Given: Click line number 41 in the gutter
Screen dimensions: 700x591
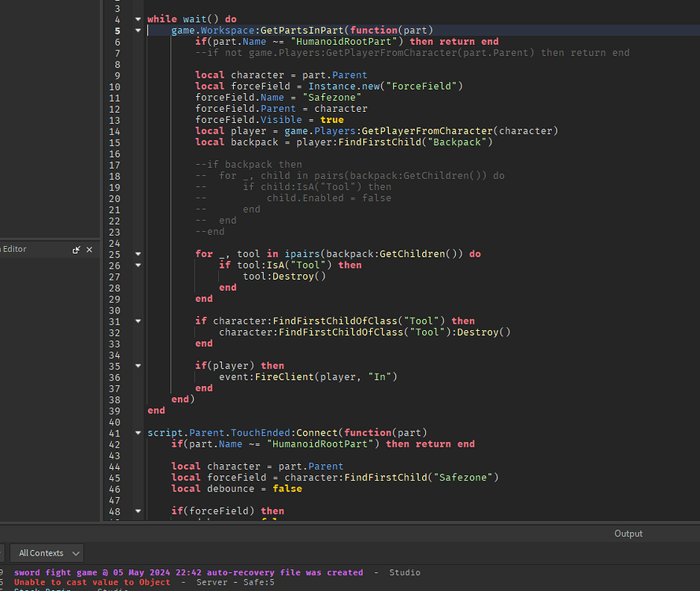Looking at the screenshot, I should [115, 433].
